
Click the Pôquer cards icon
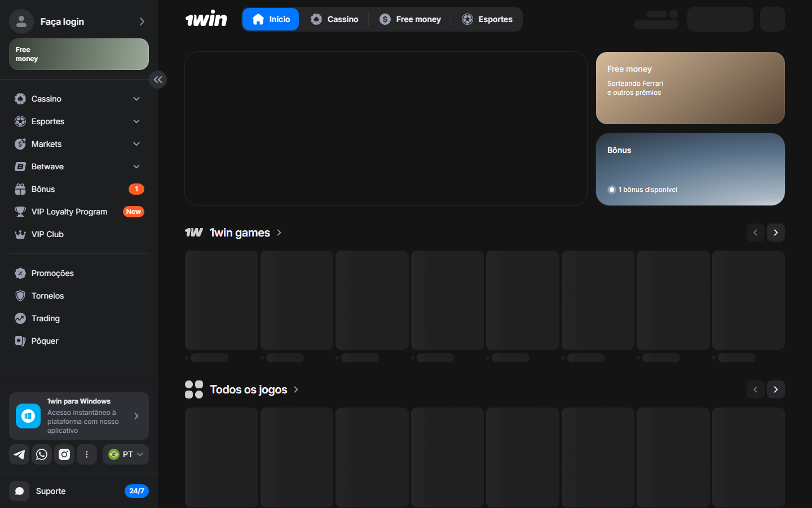pyautogui.click(x=20, y=341)
